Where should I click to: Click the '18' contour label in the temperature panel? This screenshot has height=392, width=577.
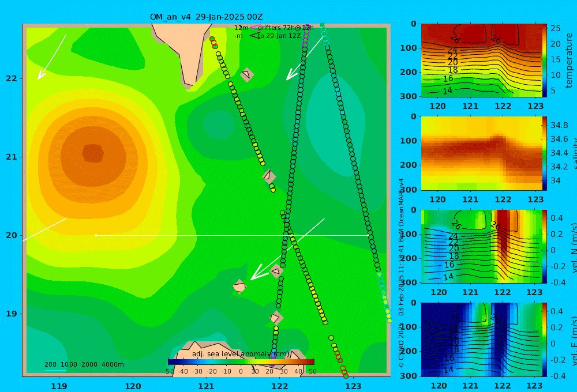(x=453, y=70)
